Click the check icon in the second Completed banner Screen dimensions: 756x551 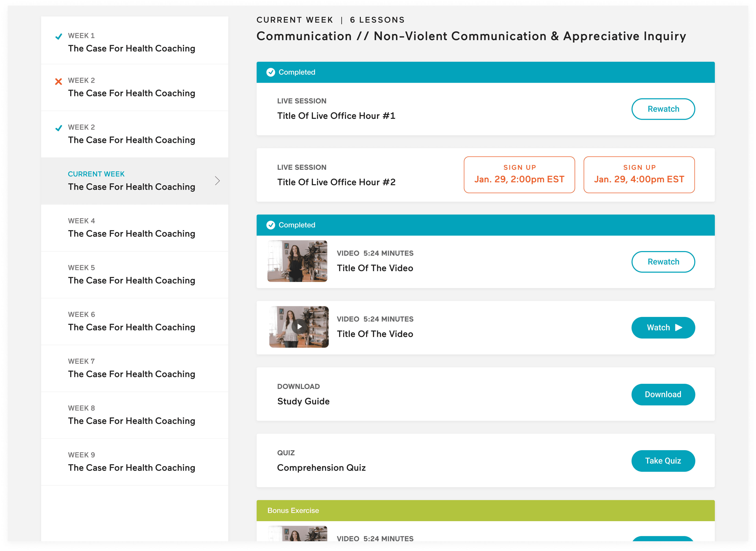click(271, 225)
